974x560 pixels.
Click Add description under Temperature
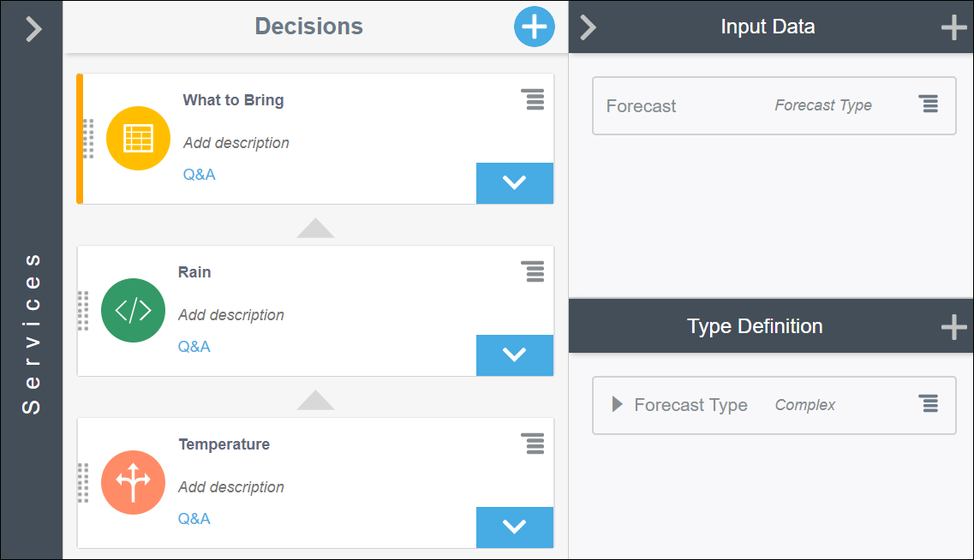231,487
